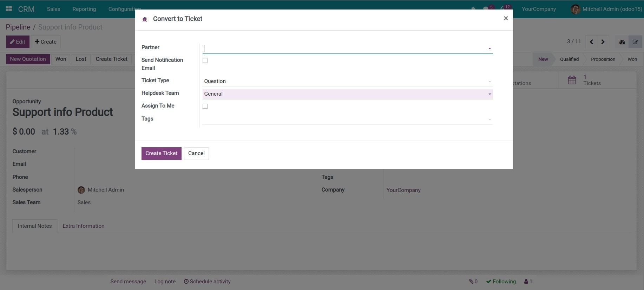Open the Mitchell Admin user avatar
This screenshot has height=290, width=644.
pos(575,9)
